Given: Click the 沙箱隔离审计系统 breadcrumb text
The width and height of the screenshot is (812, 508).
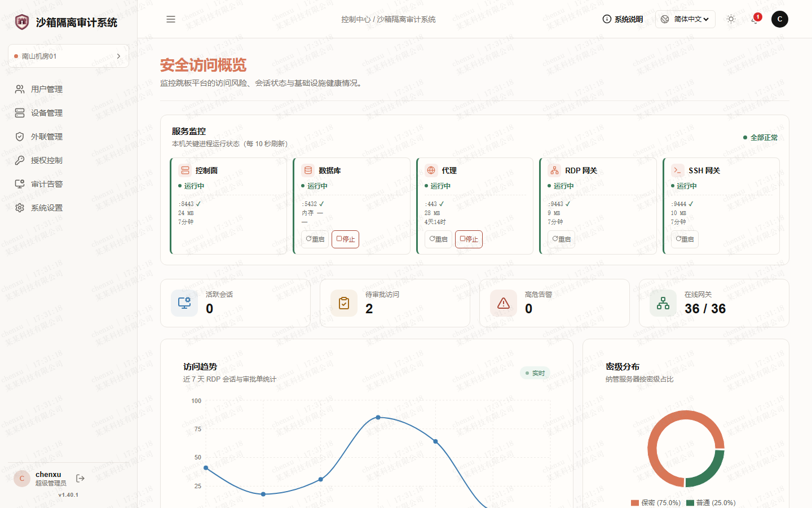Looking at the screenshot, I should pos(406,19).
